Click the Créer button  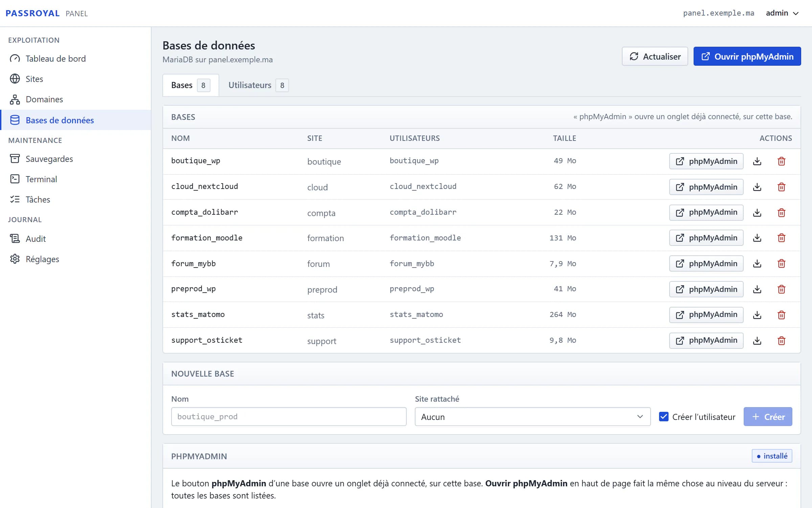coord(768,417)
